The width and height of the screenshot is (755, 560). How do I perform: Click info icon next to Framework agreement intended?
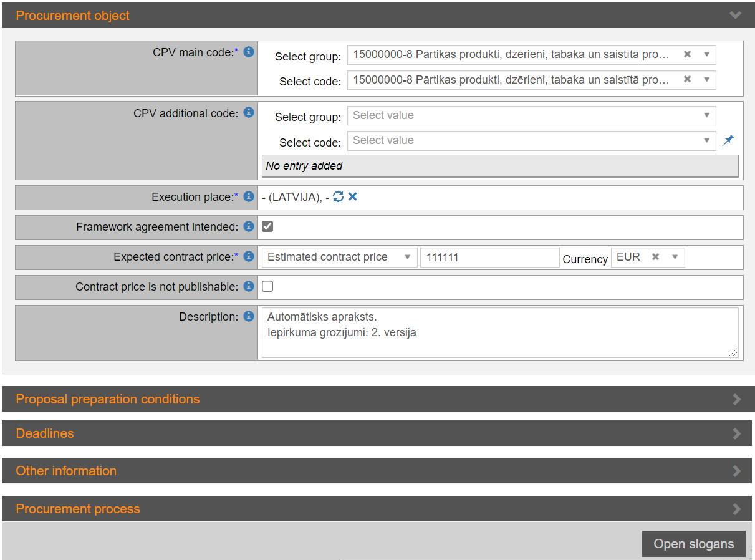(249, 226)
